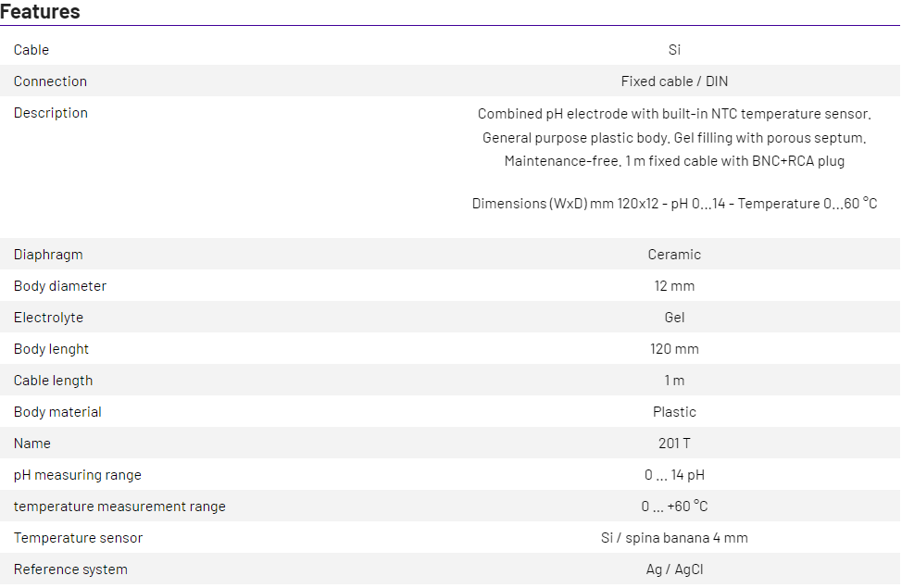
Task: Click the Cable row label
Action: click(31, 50)
